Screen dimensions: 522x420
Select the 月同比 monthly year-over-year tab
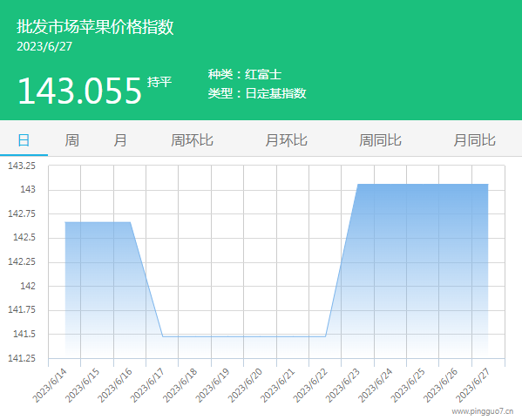point(474,140)
